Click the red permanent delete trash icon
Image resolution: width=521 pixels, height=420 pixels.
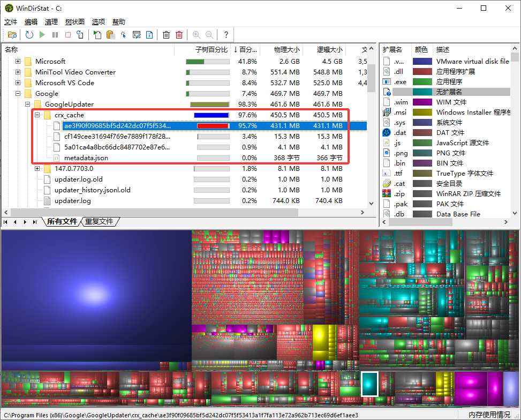(x=179, y=35)
